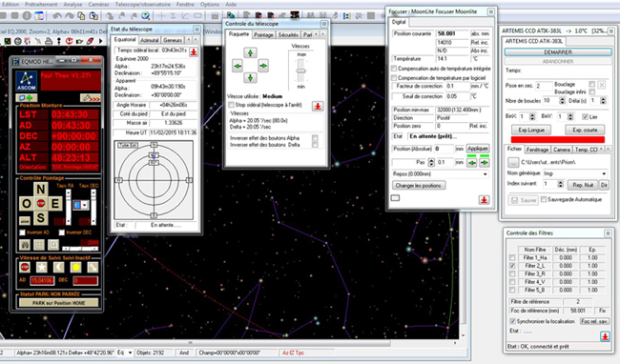The image size is (620, 364).
Task: Enable Inverser AD checkbox in EQMOD
Action: [x=22, y=233]
